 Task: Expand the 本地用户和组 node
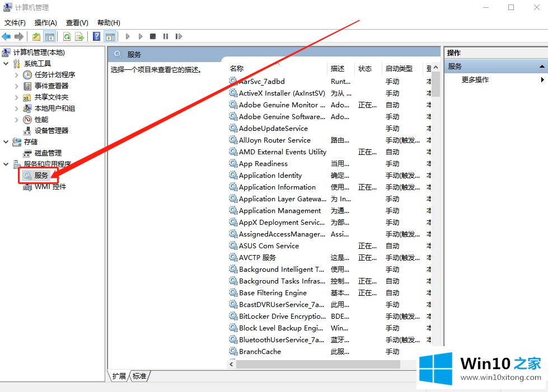(x=16, y=108)
